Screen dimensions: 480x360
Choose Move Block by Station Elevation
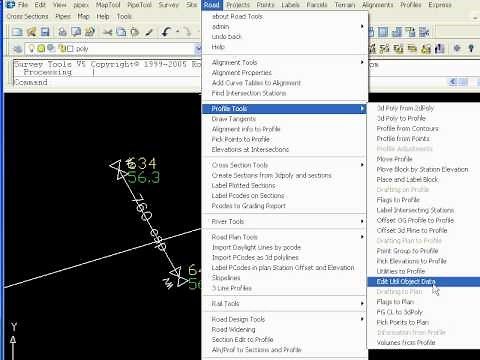(x=422, y=169)
